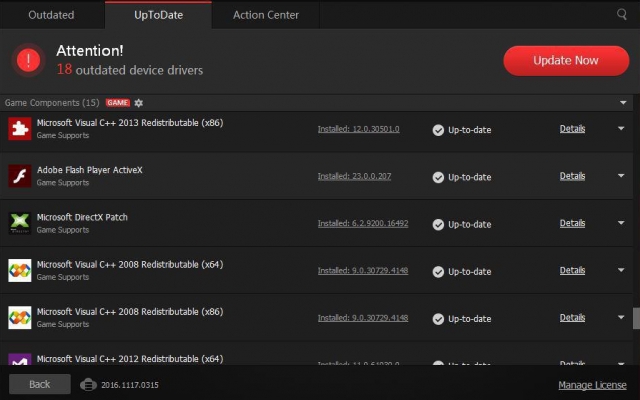This screenshot has width=640, height=400.
Task: Click the Microsoft DirectX Patch icon
Action: tap(20, 223)
